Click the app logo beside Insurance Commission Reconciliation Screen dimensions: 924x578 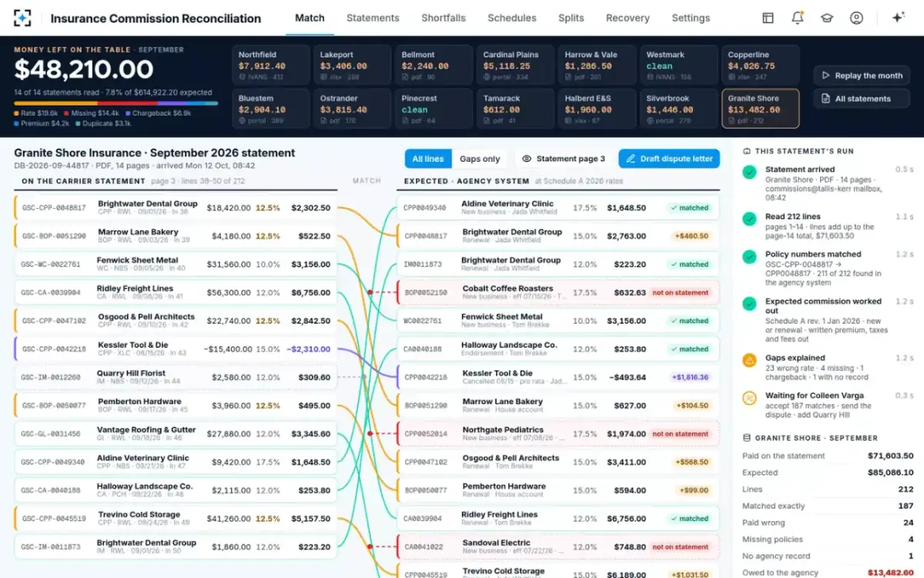[x=23, y=18]
